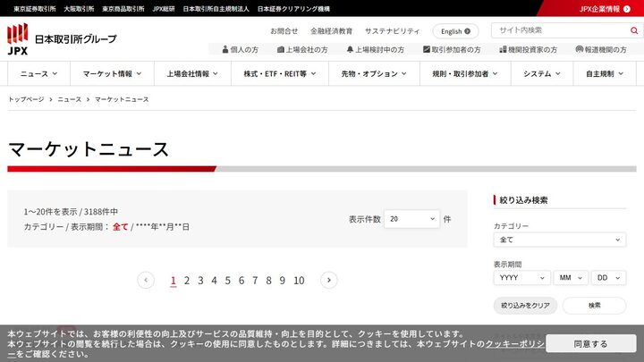Open the DD day dropdown
The image size is (644, 362).
click(x=609, y=278)
